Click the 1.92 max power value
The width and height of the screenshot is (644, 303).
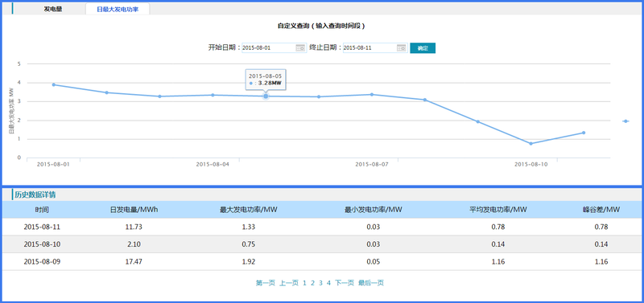tap(249, 261)
